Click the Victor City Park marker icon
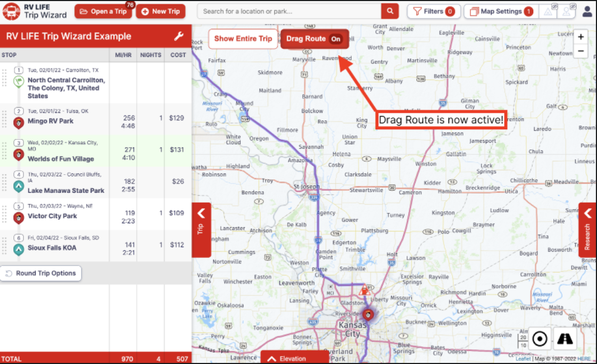 pos(19,218)
